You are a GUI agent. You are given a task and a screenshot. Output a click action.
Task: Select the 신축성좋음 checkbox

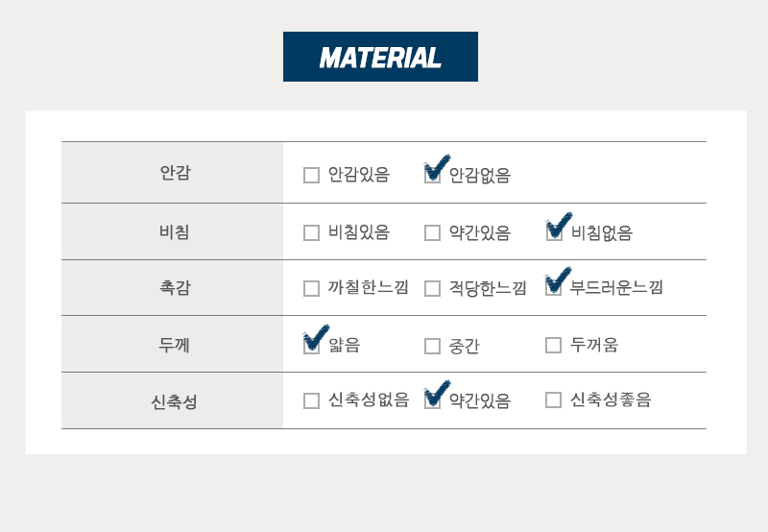554,400
